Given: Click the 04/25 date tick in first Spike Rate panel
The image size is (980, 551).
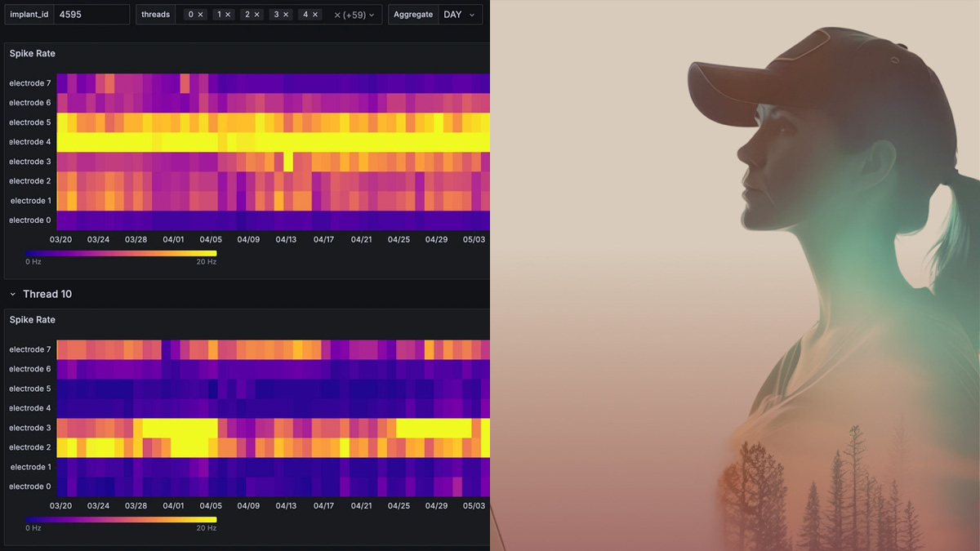Looking at the screenshot, I should (399, 240).
